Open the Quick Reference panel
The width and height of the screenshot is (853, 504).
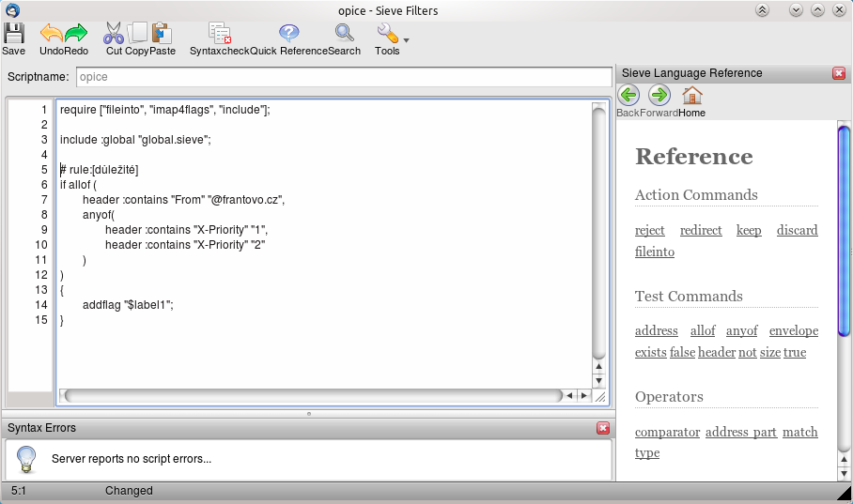click(289, 38)
